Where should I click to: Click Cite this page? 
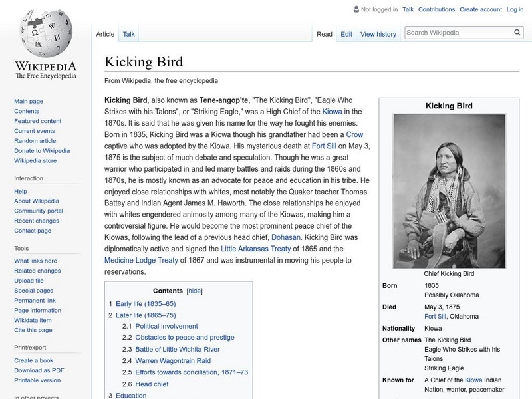click(33, 329)
